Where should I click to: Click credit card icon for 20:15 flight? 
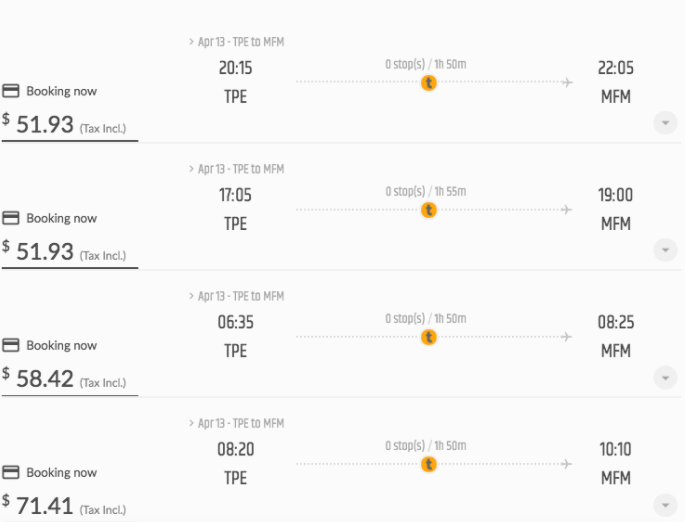click(11, 91)
